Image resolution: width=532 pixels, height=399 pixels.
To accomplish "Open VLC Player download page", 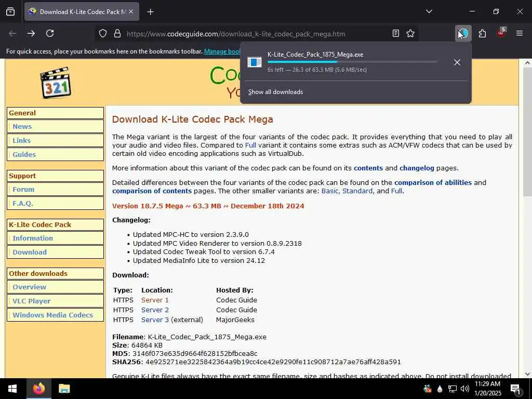I will (x=31, y=301).
